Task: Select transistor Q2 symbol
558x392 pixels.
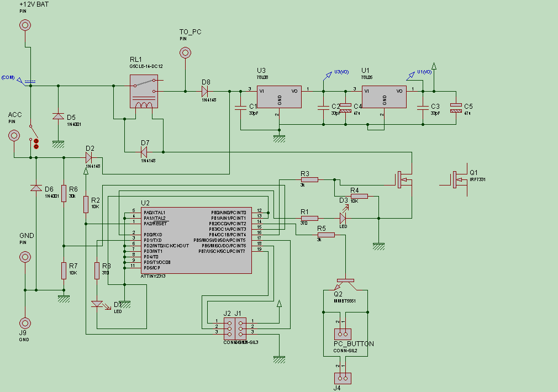Action: (x=345, y=284)
